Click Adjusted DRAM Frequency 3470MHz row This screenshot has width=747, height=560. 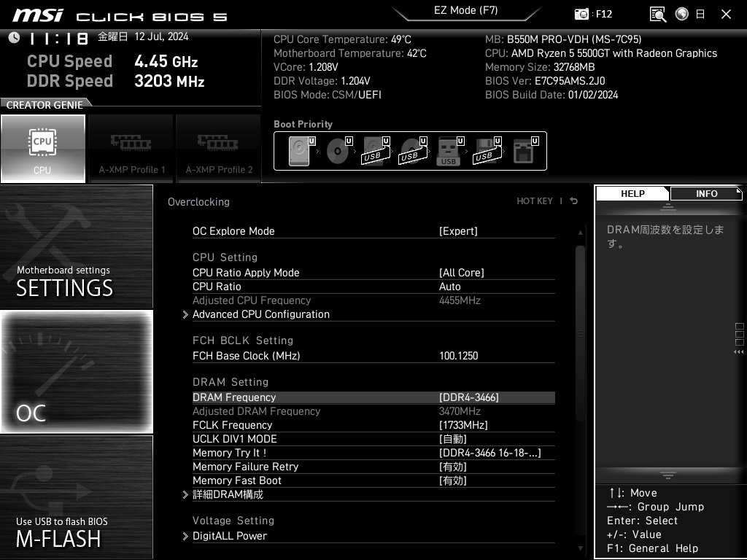point(373,411)
